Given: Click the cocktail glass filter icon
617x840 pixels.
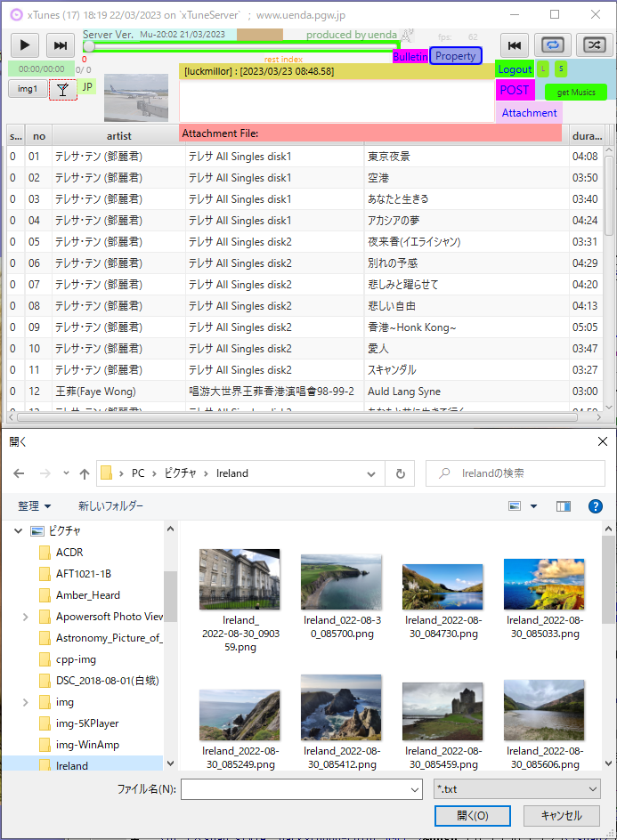Looking at the screenshot, I should (x=62, y=88).
